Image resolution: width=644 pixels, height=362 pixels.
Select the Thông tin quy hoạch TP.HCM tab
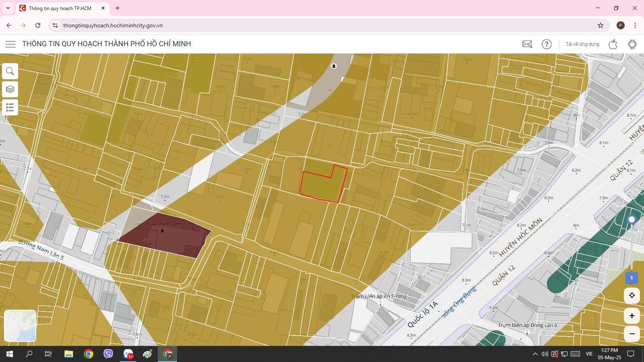[60, 8]
